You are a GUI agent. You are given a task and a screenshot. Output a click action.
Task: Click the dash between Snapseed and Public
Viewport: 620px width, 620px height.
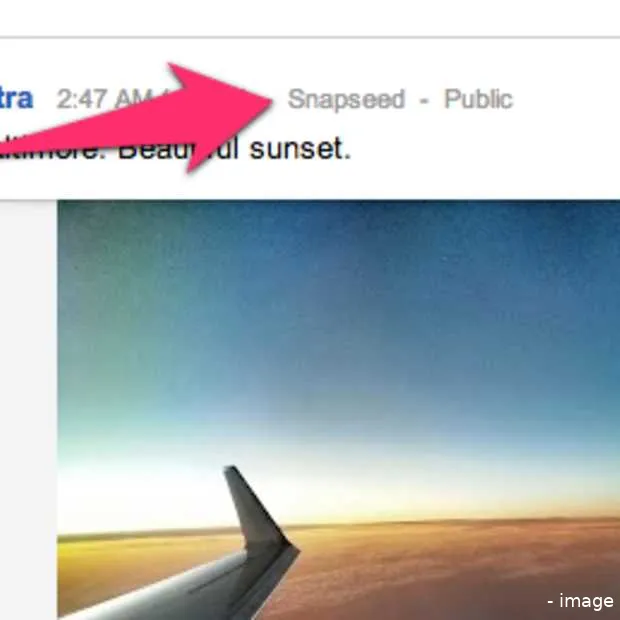(x=424, y=100)
